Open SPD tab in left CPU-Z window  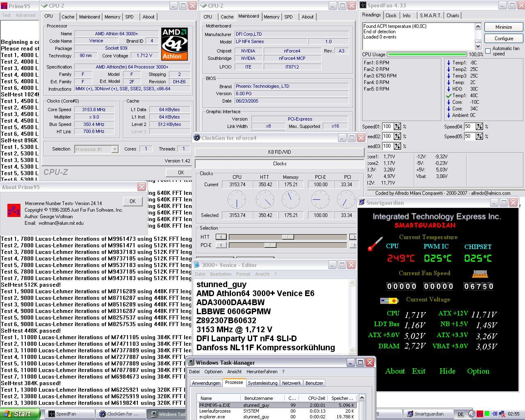point(129,17)
